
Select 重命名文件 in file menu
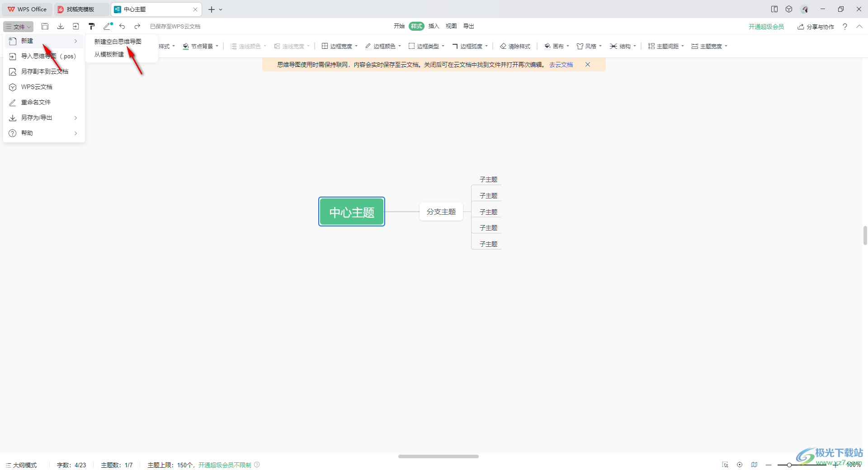(x=44, y=103)
